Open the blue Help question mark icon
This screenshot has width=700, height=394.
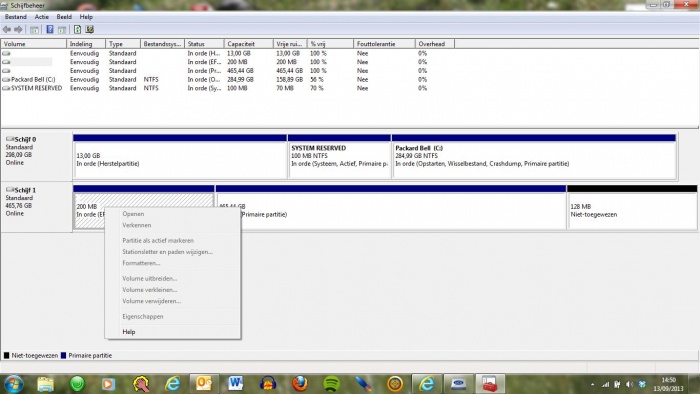click(x=50, y=29)
